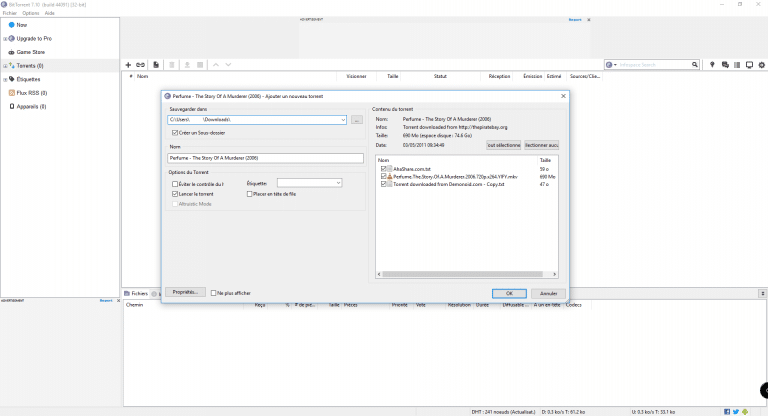This screenshot has width=768, height=416.
Task: Select Appareils (0) in the sidebar
Action: 31,106
